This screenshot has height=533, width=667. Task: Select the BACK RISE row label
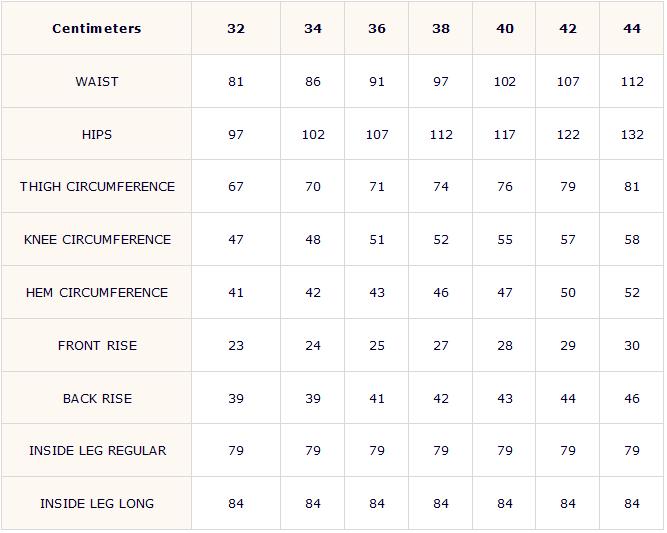pos(97,398)
